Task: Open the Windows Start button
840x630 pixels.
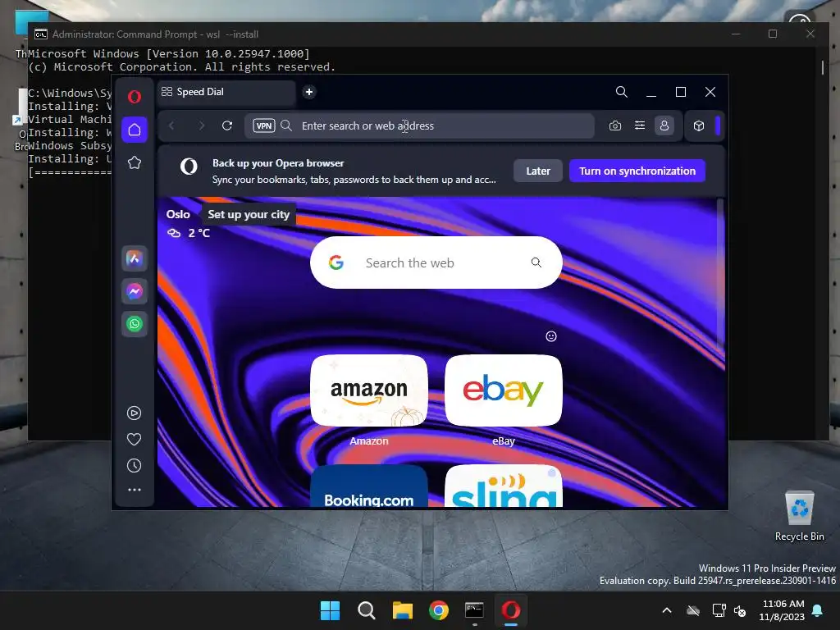Action: [330, 610]
